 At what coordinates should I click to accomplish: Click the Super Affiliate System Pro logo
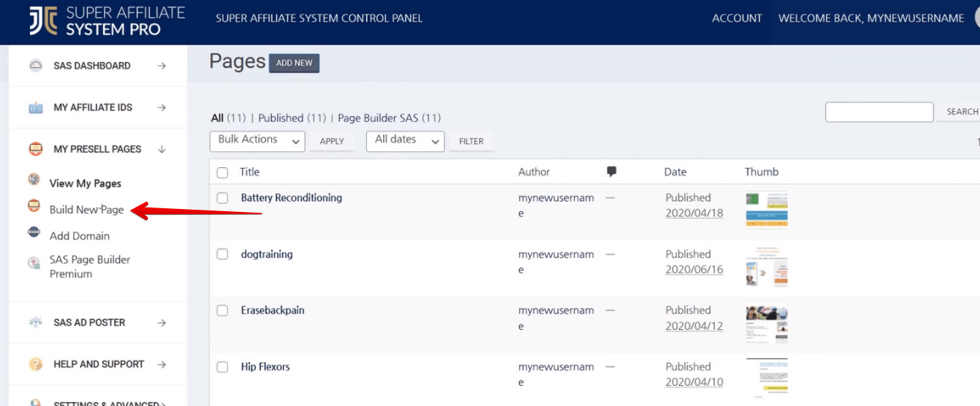pos(107,22)
